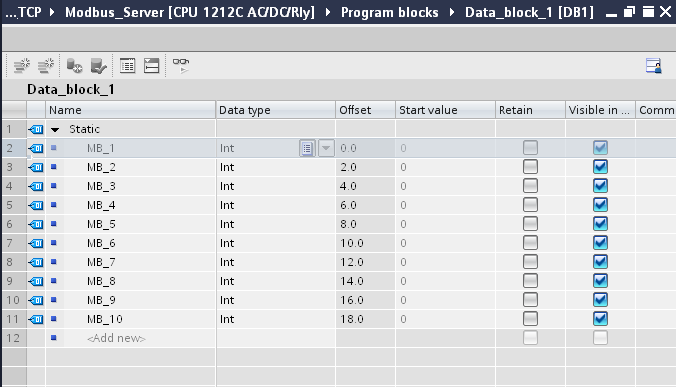The image size is (676, 387).
Task: Click arrow after Modbus_Server in breadcrumb
Action: coord(328,12)
